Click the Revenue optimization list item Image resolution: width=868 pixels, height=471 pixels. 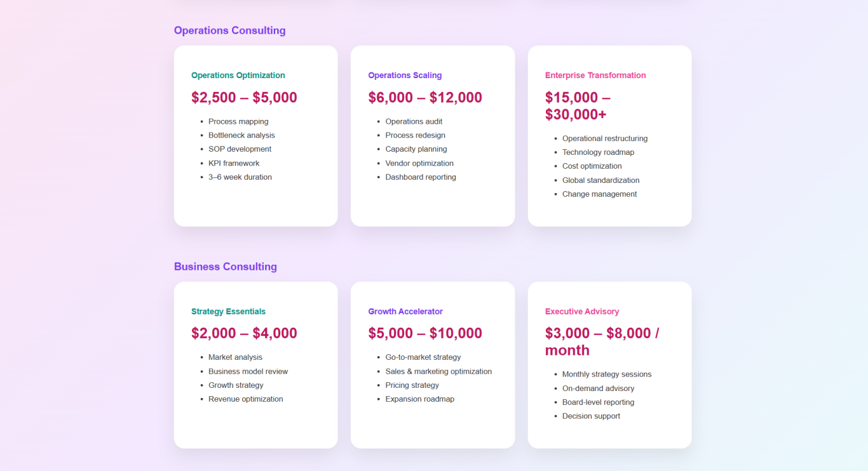[245, 399]
